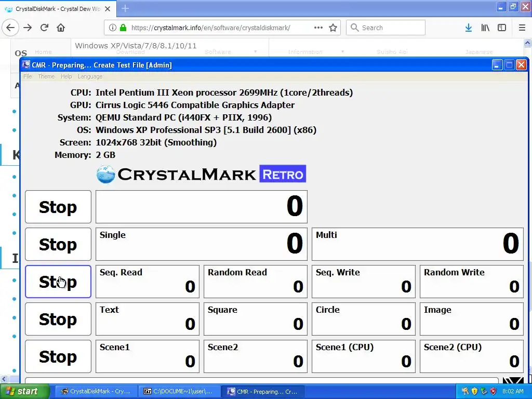Screen dimensions: 532x399
Task: Click the total score value box
Action: (202, 207)
